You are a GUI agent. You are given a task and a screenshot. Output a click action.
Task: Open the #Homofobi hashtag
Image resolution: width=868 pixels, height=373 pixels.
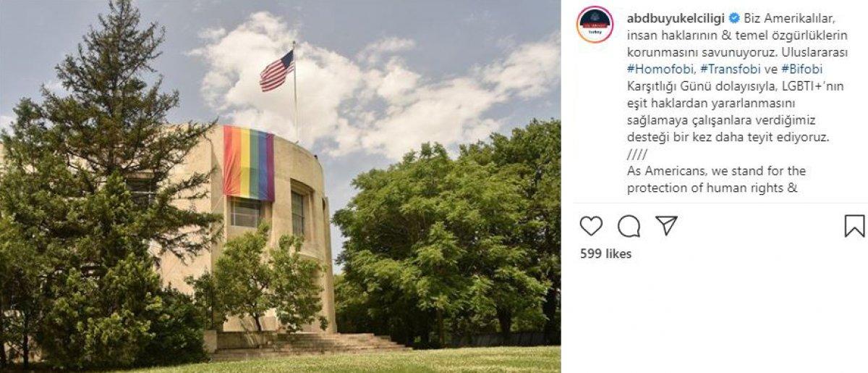(660, 70)
